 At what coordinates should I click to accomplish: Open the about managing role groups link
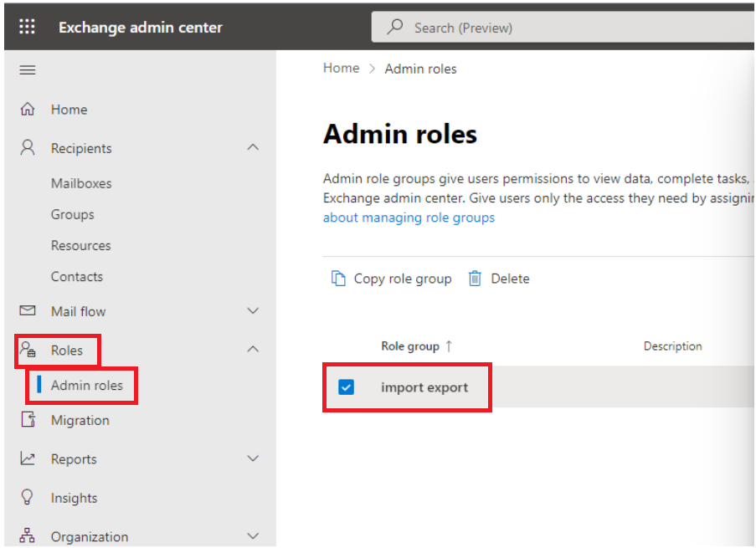coord(409,218)
